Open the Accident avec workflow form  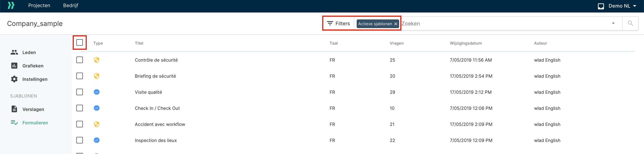pos(160,124)
